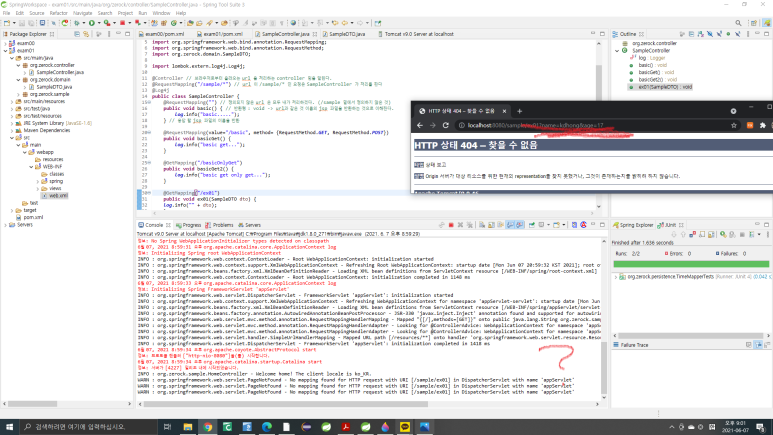Viewport: 773px width, 435px height.
Task: Toggle Scroll Lock in Console toolbar
Action: (x=491, y=225)
